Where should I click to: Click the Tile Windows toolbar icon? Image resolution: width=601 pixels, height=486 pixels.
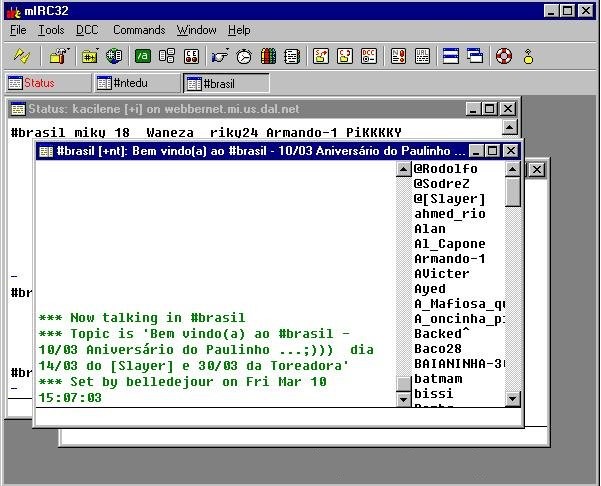pyautogui.click(x=450, y=56)
